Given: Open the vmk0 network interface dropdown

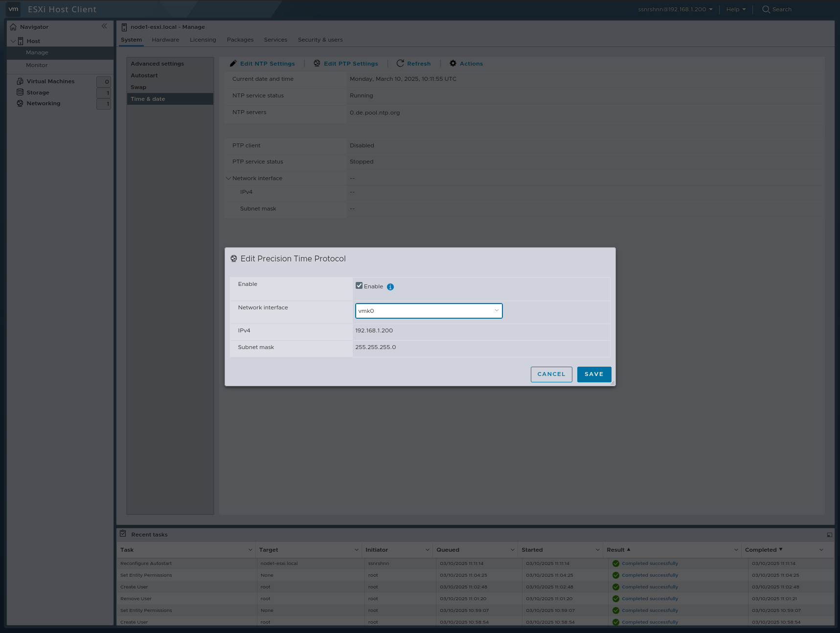Looking at the screenshot, I should click(496, 310).
